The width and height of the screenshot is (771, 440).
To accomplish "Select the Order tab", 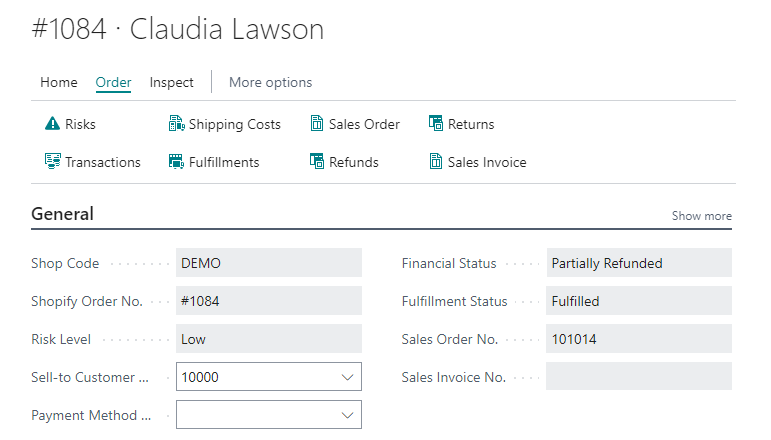I will [x=113, y=82].
